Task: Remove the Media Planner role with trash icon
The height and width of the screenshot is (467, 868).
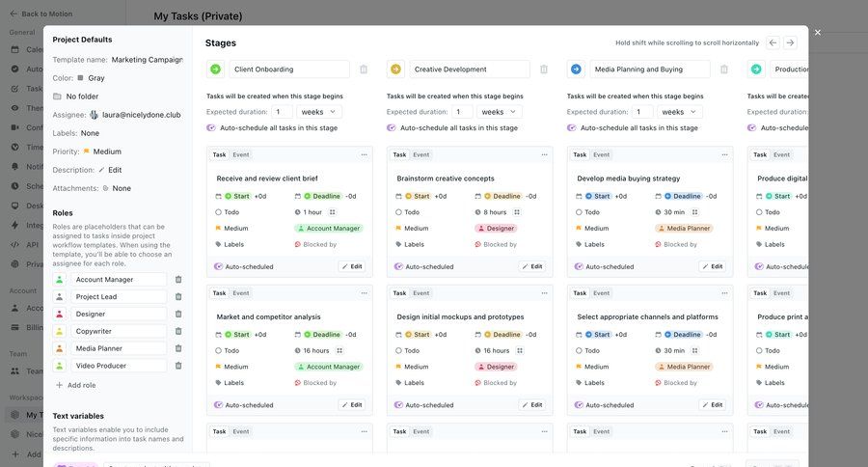Action: pos(178,348)
